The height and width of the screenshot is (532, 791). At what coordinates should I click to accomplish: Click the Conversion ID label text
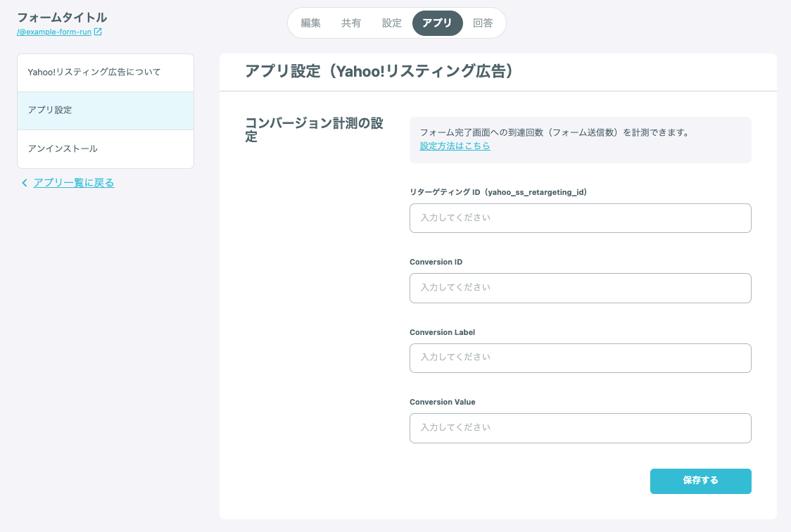(x=436, y=262)
